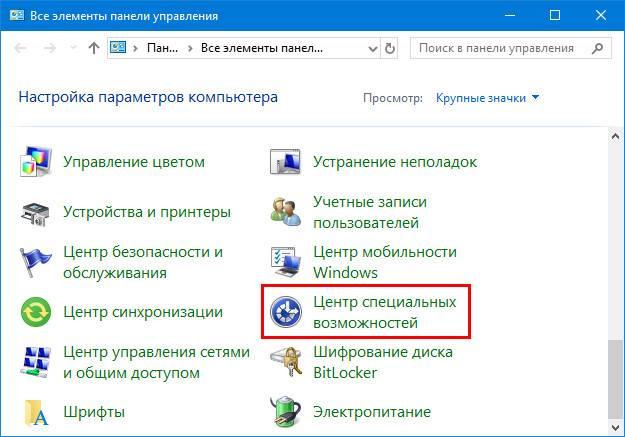Open the Электропитание link
The image size is (625, 437).
[371, 411]
